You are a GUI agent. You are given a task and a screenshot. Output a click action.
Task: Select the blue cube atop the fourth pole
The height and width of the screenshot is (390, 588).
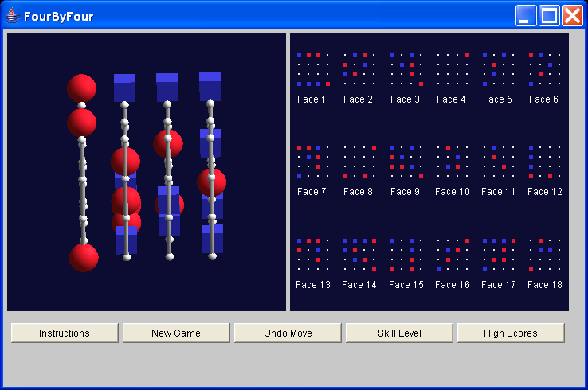coord(210,87)
